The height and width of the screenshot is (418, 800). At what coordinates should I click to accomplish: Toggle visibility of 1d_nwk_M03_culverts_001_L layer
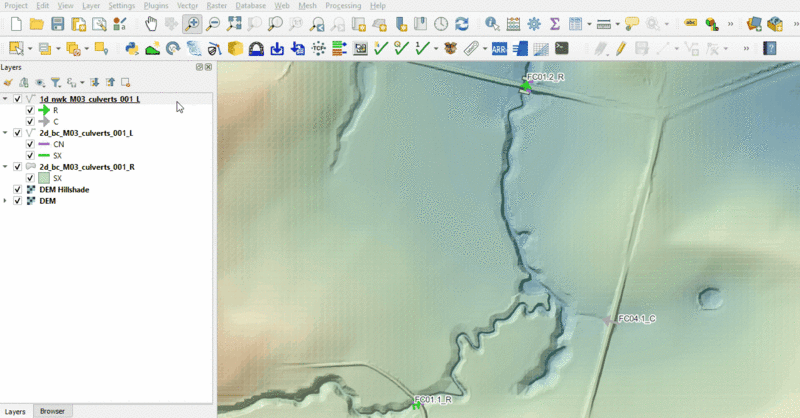pyautogui.click(x=18, y=100)
